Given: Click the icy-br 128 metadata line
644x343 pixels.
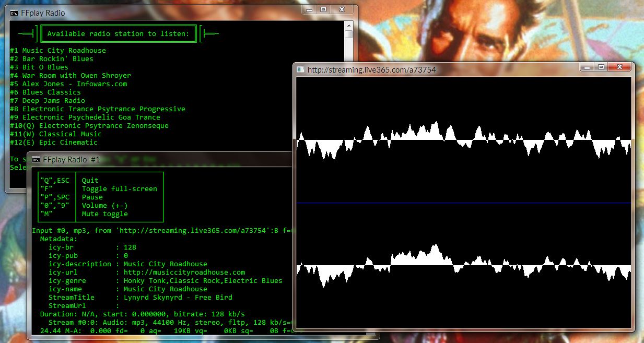Looking at the screenshot, I should pos(92,247).
